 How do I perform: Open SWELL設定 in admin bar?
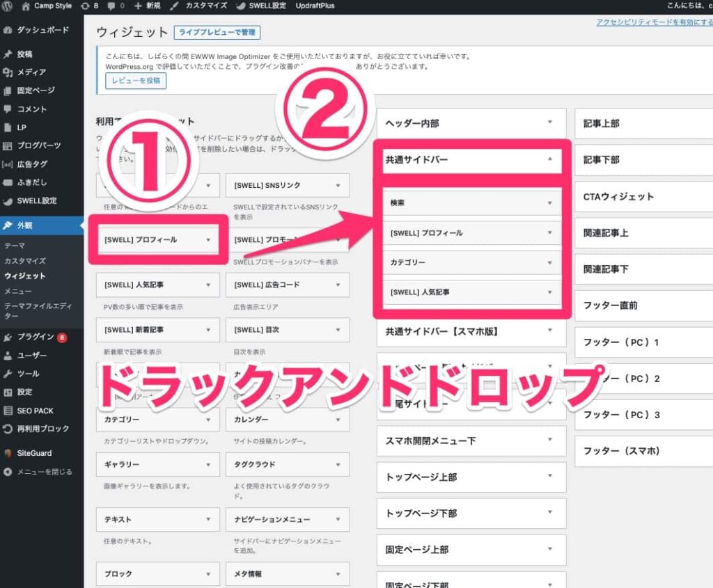[262, 6]
